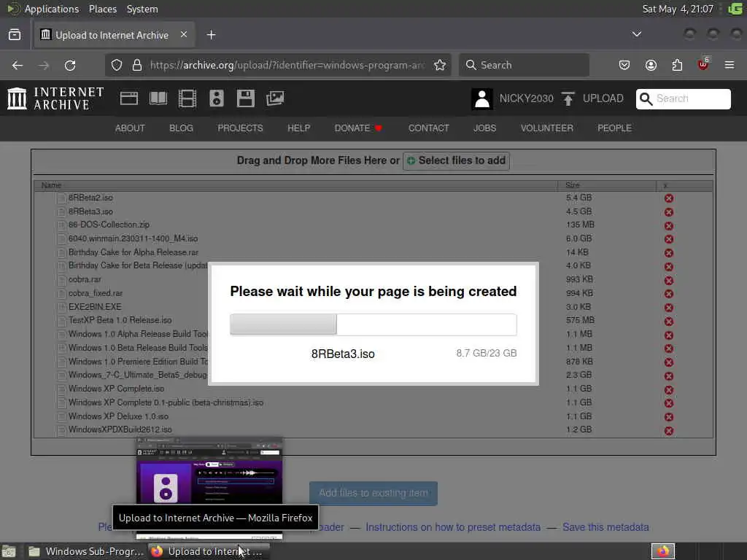Click the Sat May 4 clock
Screen dimensions: 747x560
tap(678, 9)
